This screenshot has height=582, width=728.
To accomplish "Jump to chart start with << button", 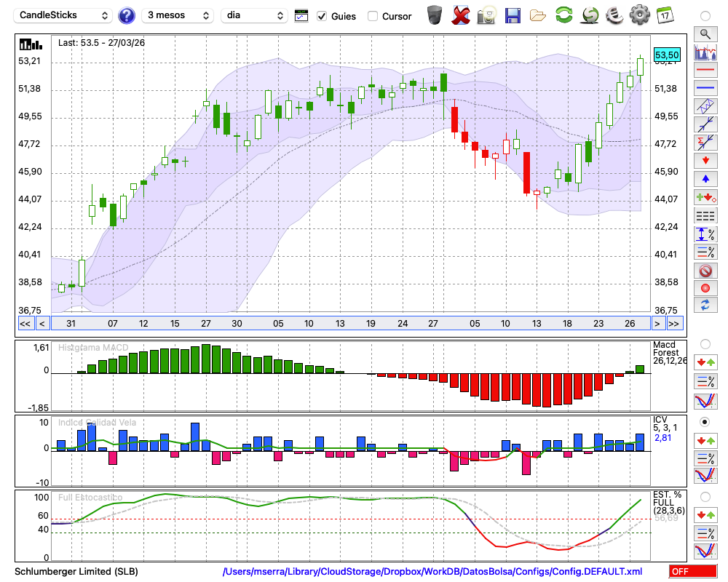I will (25, 324).
